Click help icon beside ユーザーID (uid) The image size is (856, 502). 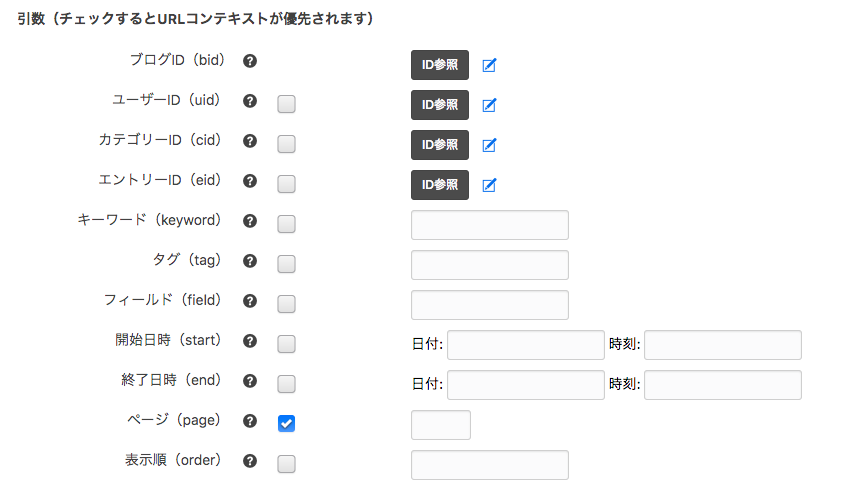(x=251, y=101)
